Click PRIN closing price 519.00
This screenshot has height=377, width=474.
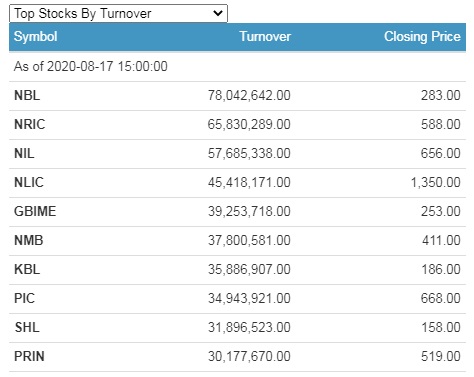coord(441,357)
